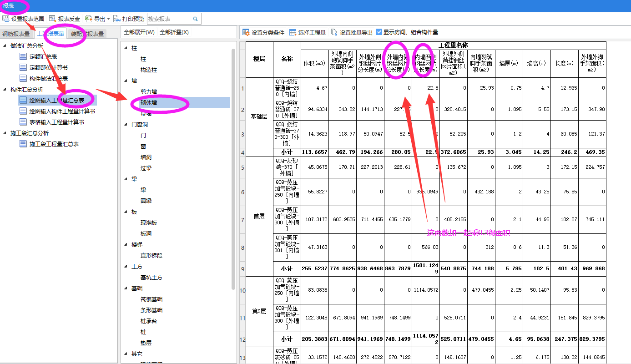The image size is (631, 364).
Task: Click the 基础层 floor cell
Action: (259, 117)
